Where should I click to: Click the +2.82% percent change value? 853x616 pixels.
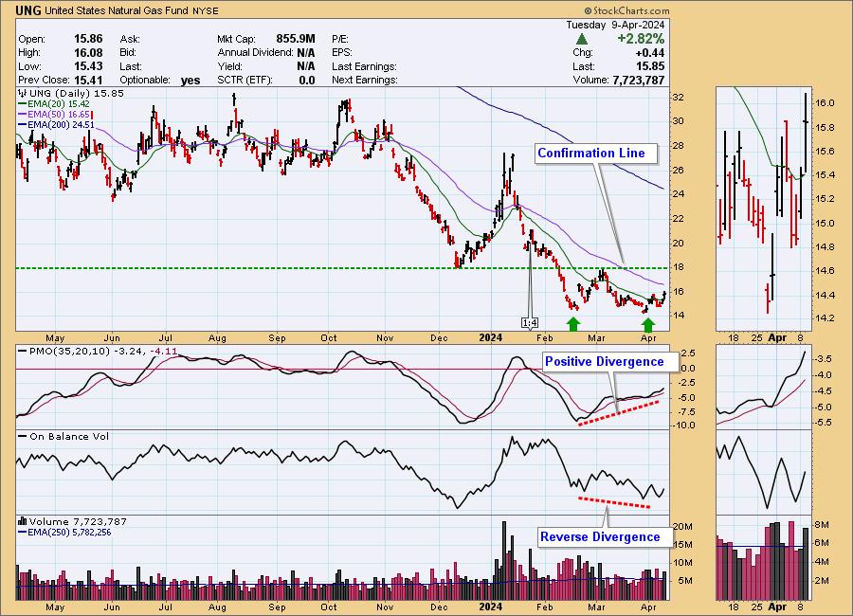[641, 39]
